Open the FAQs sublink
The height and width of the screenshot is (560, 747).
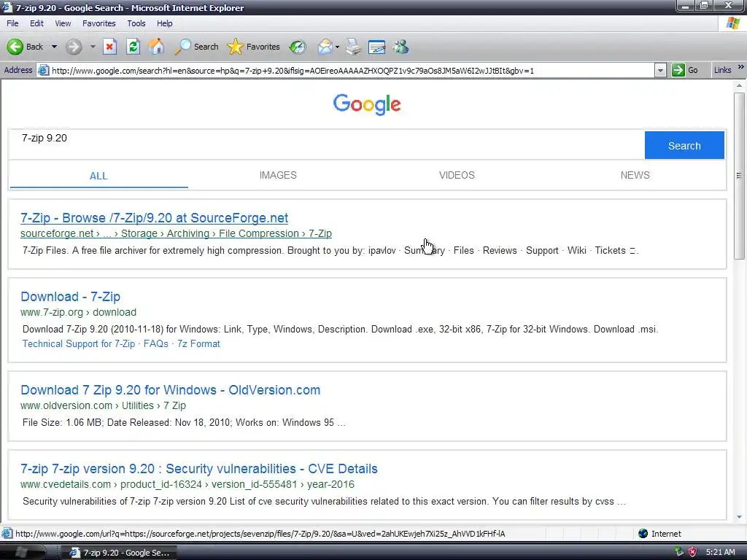(156, 344)
